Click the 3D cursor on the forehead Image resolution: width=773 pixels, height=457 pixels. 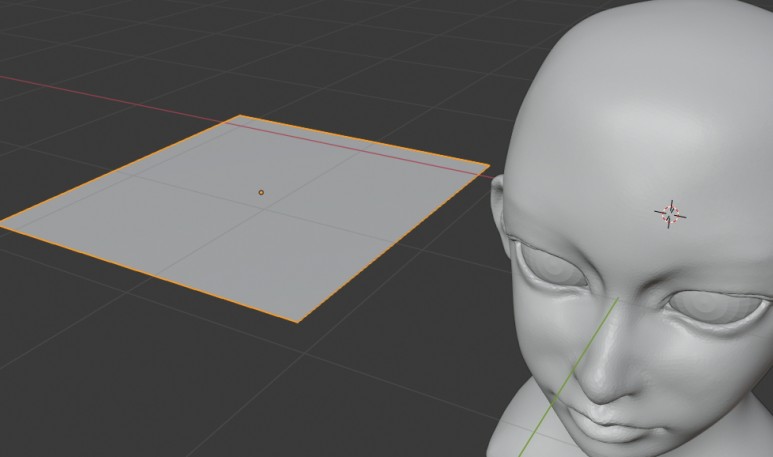(670, 214)
